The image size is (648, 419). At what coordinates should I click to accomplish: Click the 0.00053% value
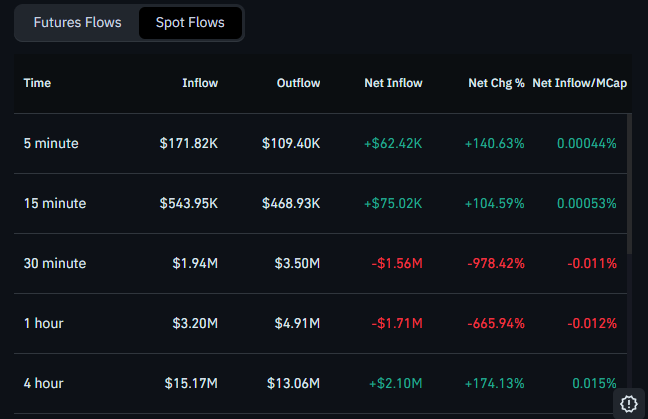[x=587, y=203]
